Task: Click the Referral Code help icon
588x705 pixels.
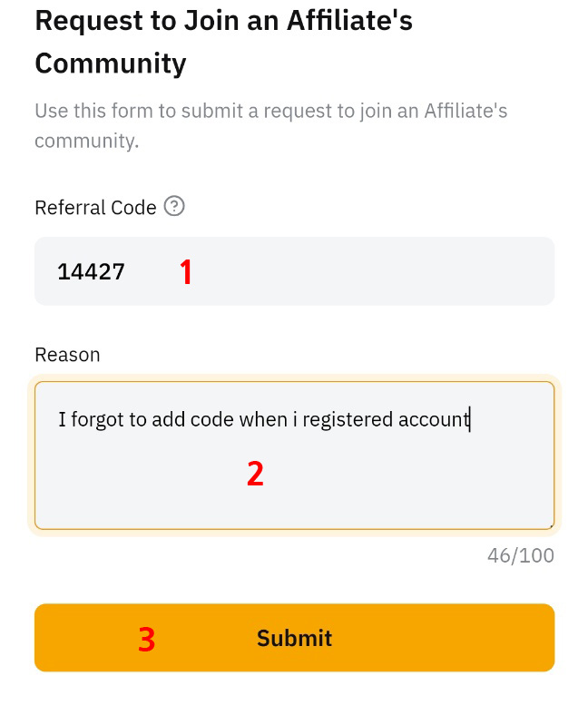Action: [174, 206]
